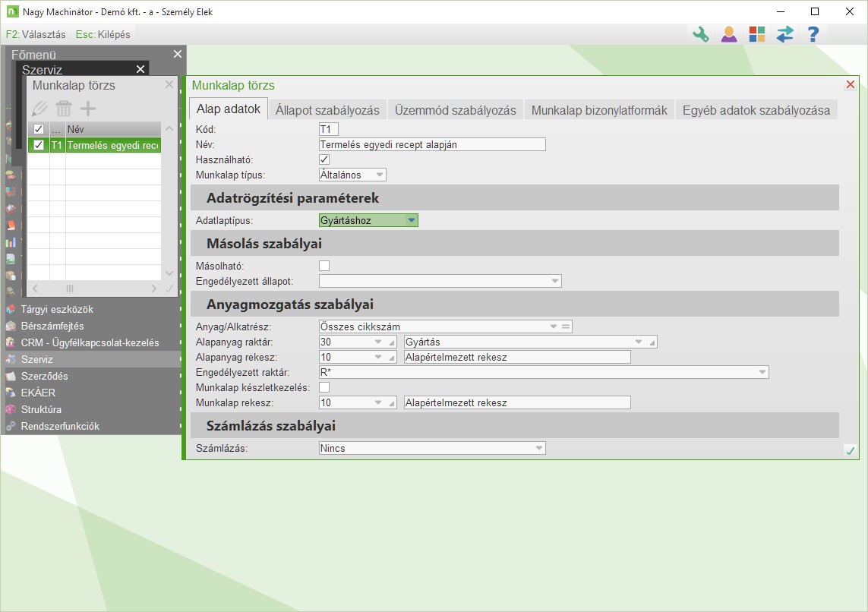This screenshot has width=868, height=612.
Task: Switch to the Állapot szabályozás tab
Action: tap(327, 110)
